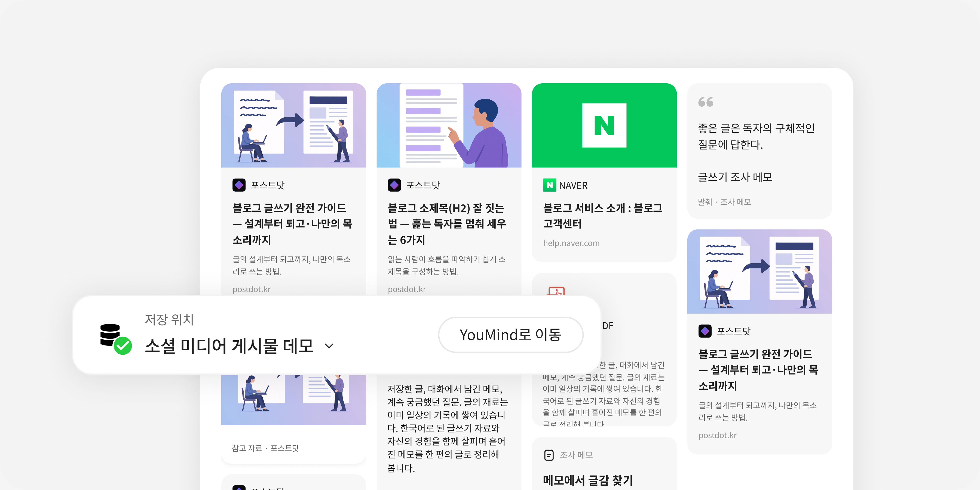
Task: Expand the 소셜 미디어 게시물 데모 dropdown chevron
Action: tap(329, 346)
